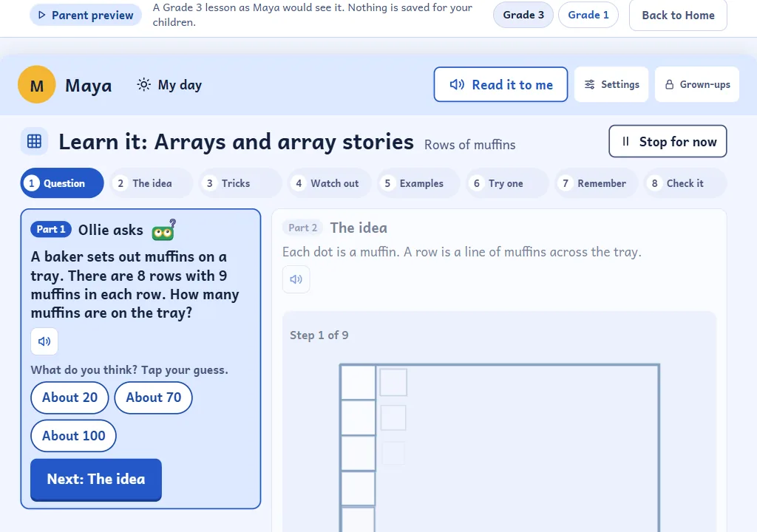This screenshot has width=757, height=532.
Task: Play audio for The idea text
Action: (296, 279)
